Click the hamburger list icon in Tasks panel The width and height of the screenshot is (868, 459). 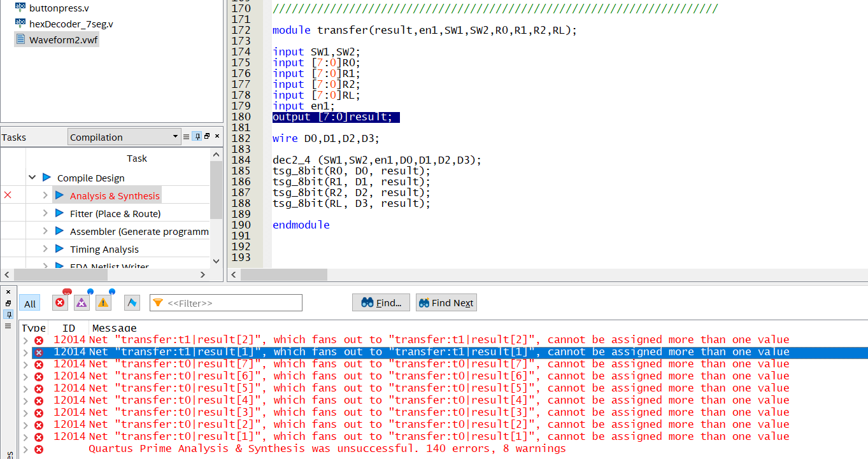click(186, 136)
